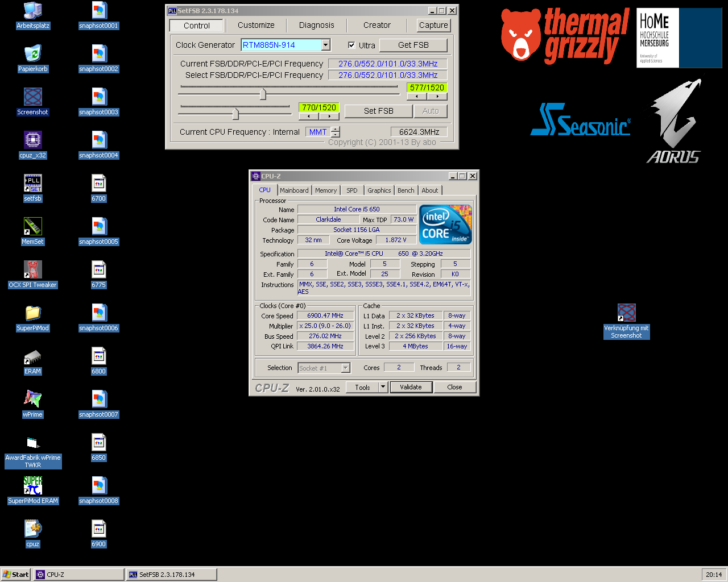Select the Screenshot desktop icon
Screen dimensions: 728x582
(33, 102)
